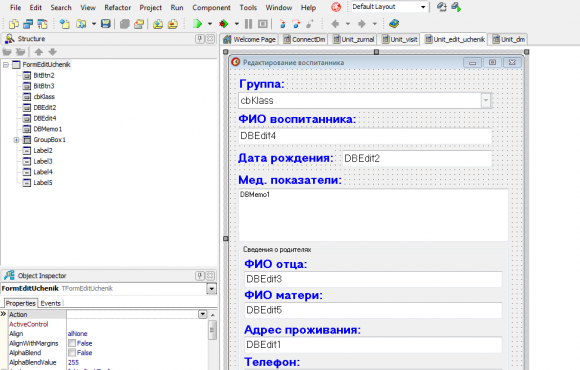This screenshot has height=370, width=580.
Task: Click the DBEdit4 field on the form
Action: (x=365, y=136)
